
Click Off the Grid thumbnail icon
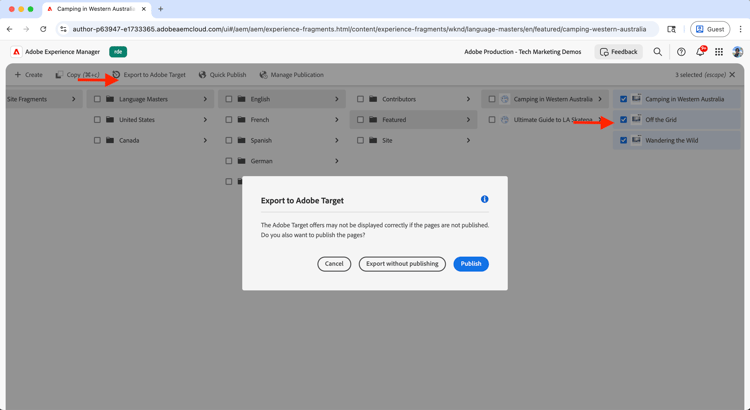636,120
